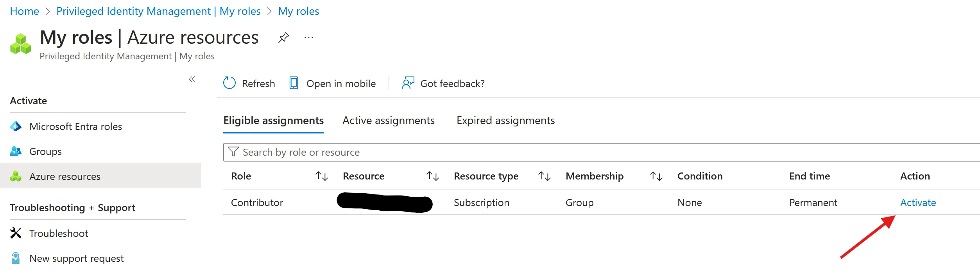Pin the My roles page
Screen dimensions: 980x279
coord(283,38)
